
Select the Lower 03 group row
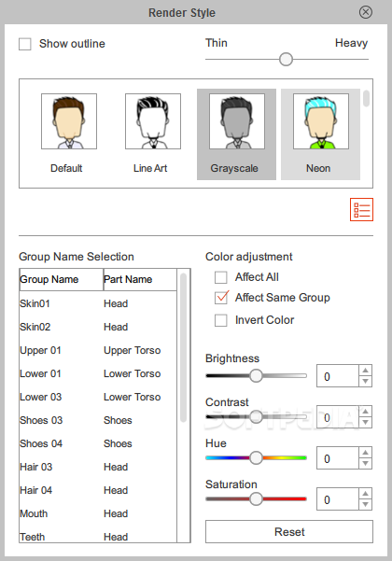98,397
